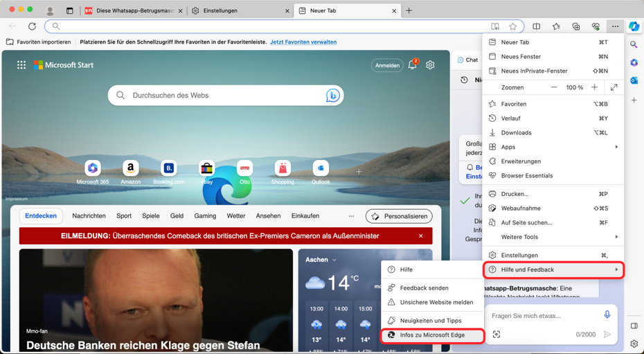This screenshot has width=644, height=354.
Task: Choose Webaufnahme from the menu
Action: (553, 209)
